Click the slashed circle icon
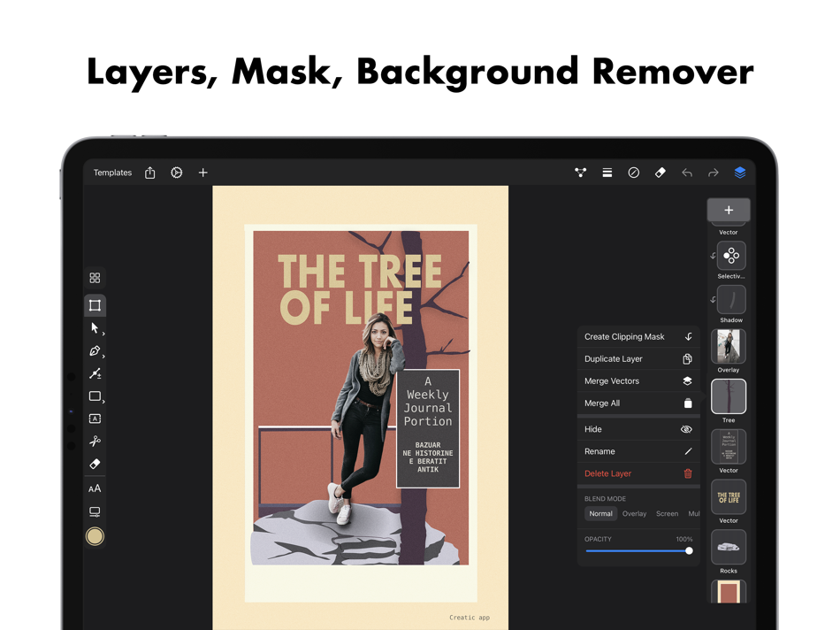This screenshot has height=630, width=840. tap(633, 173)
